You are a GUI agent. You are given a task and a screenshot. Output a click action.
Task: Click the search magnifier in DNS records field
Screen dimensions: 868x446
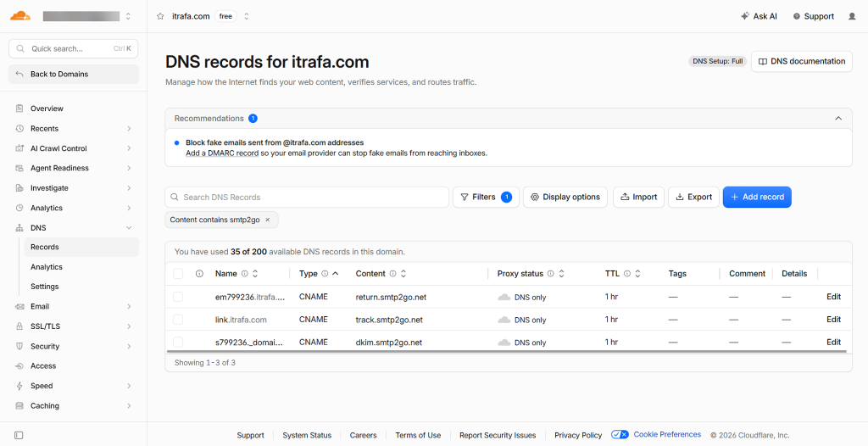(175, 198)
